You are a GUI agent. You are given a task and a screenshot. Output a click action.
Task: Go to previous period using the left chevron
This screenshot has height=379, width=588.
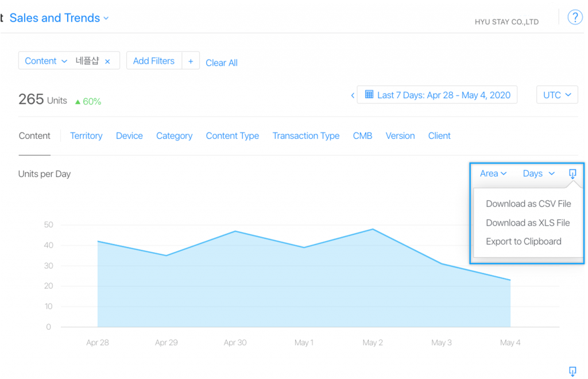(353, 95)
